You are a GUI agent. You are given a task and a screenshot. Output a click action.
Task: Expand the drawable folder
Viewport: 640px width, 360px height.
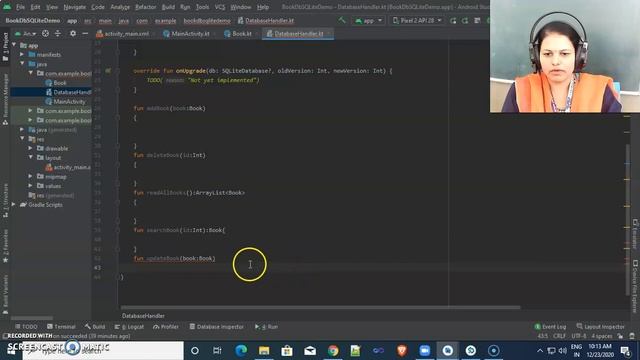[x=31, y=148]
